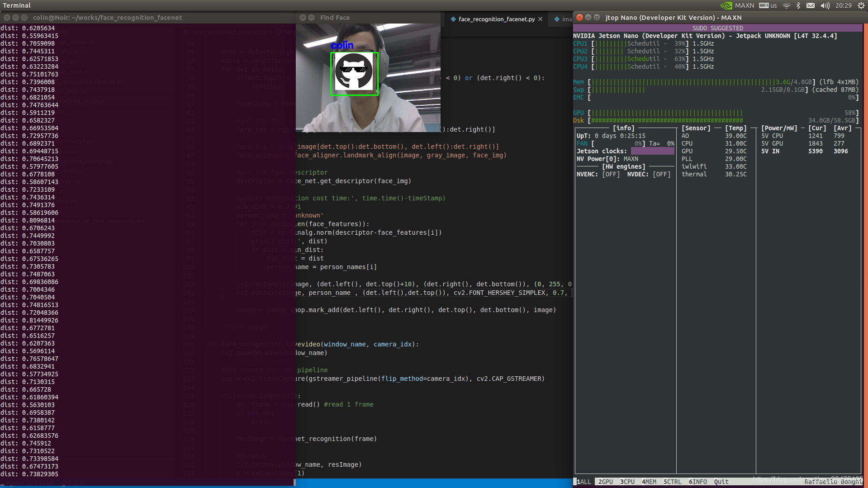
Task: Open the Wi-Fi network indicator
Action: click(x=787, y=5)
